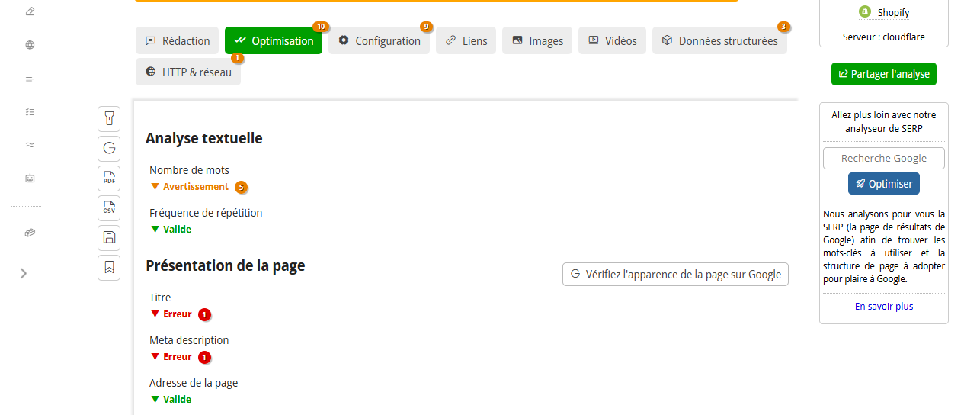Click red error badge next to Titre Erreur
The width and height of the screenshot is (980, 415).
coord(205,314)
